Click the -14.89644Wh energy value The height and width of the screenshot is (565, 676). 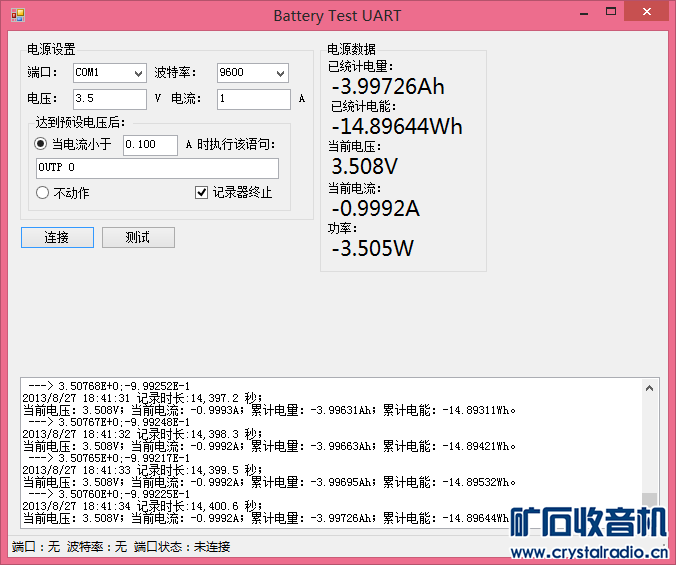tap(397, 126)
